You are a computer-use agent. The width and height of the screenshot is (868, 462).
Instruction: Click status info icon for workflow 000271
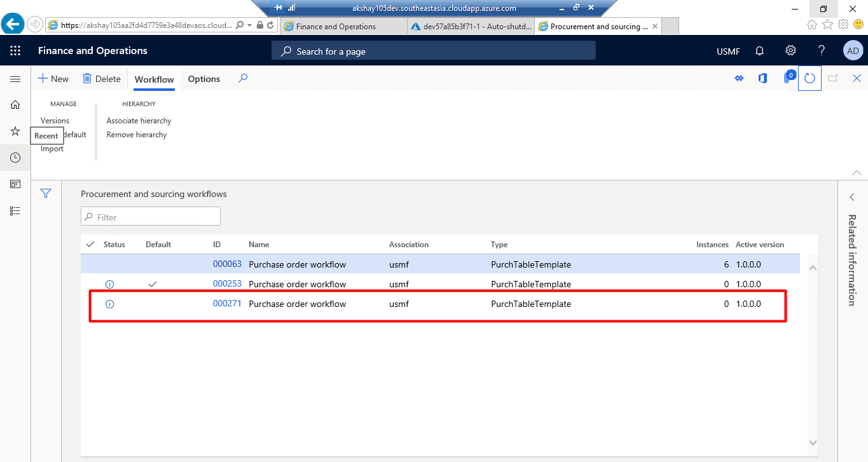pyautogui.click(x=109, y=304)
